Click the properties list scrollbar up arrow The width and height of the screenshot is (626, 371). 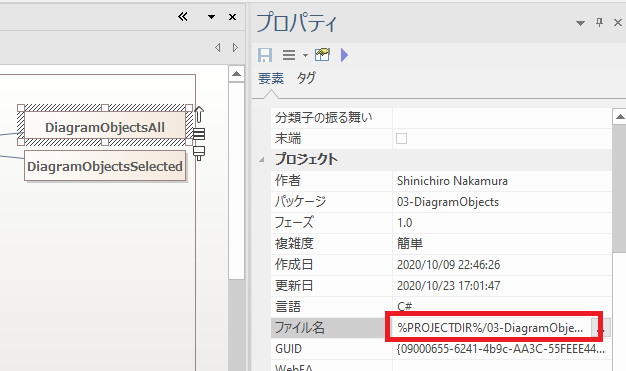[619, 117]
